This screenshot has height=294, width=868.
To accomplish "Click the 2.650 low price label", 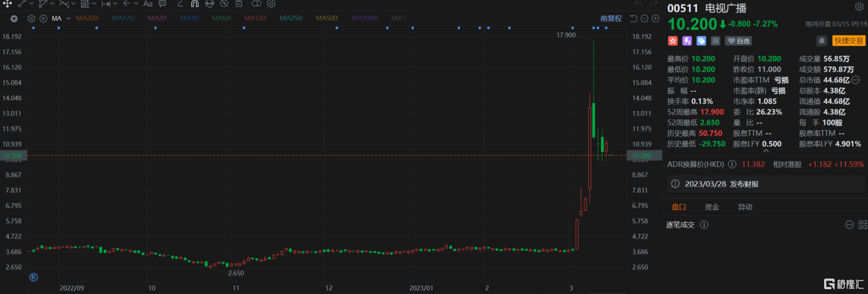I will (x=235, y=273).
